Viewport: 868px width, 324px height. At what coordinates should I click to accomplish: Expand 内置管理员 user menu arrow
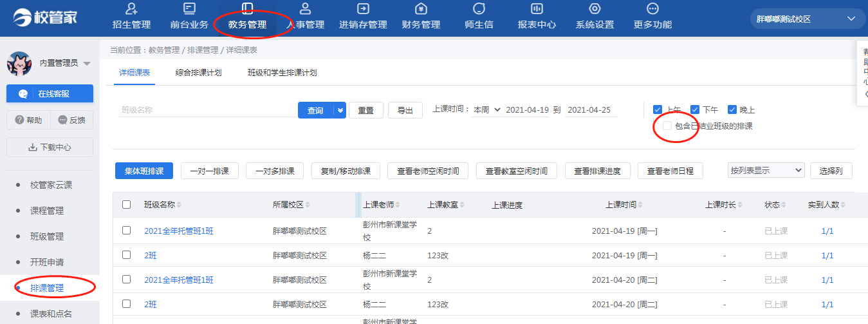click(x=87, y=63)
